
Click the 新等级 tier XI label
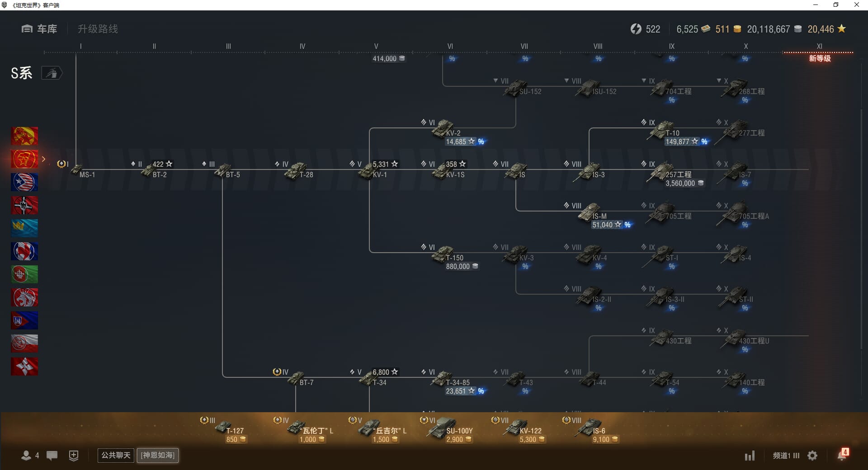(819, 58)
